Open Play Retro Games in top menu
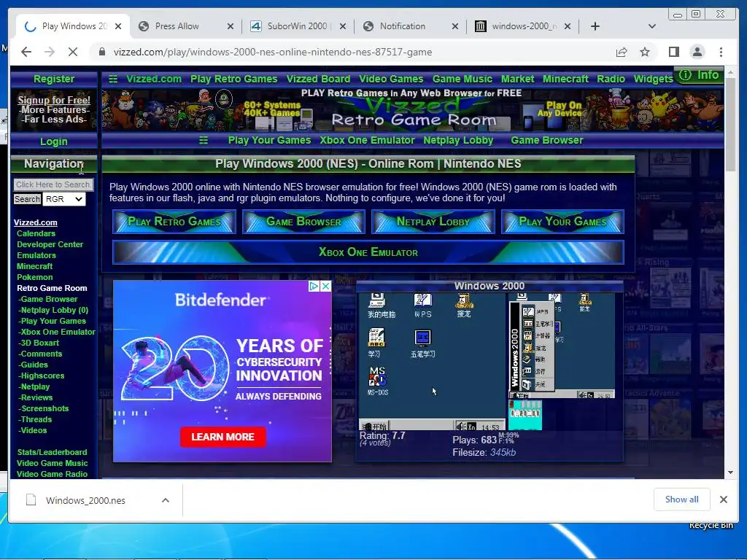Screen dimensions: 747x560 click(234, 79)
